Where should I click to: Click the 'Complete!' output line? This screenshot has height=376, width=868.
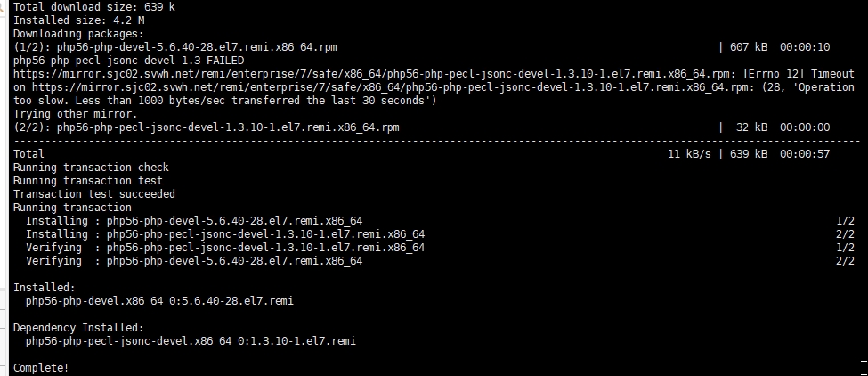coord(41,368)
